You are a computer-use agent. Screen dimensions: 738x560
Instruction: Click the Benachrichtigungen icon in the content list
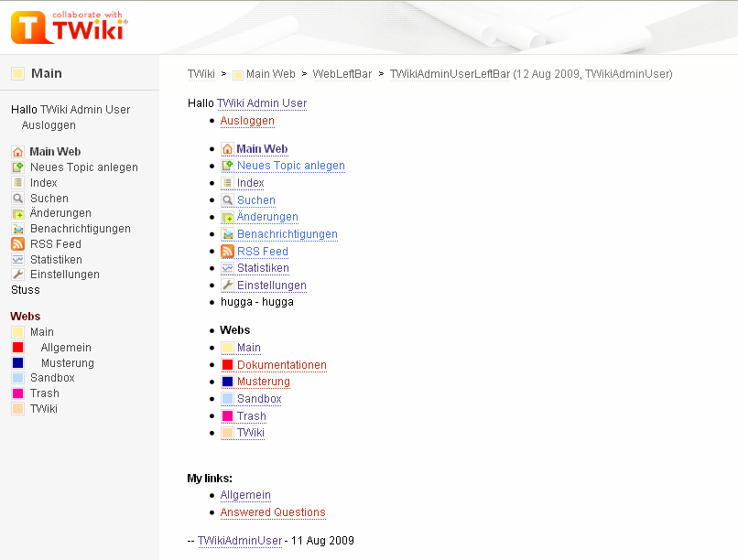(227, 234)
